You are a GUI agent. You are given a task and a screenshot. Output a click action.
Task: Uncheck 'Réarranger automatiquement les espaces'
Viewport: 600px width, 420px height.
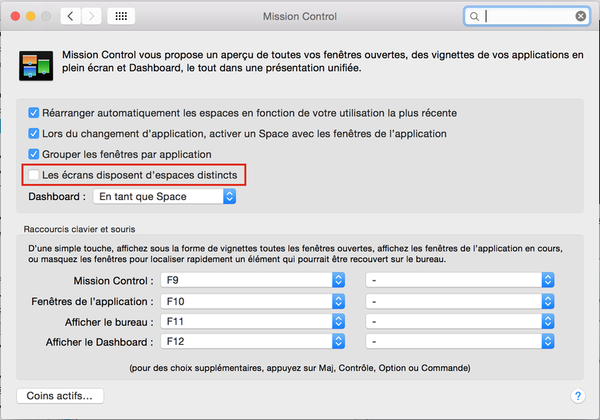click(x=34, y=113)
